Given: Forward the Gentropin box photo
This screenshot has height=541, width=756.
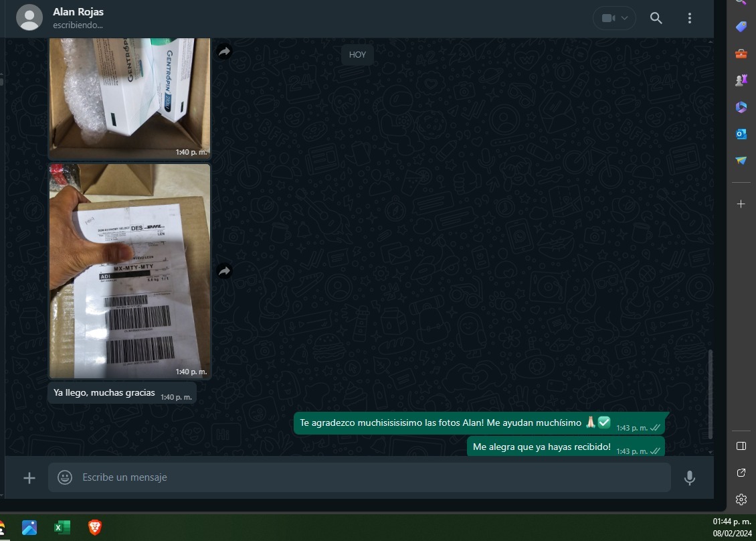Looking at the screenshot, I should click(224, 52).
